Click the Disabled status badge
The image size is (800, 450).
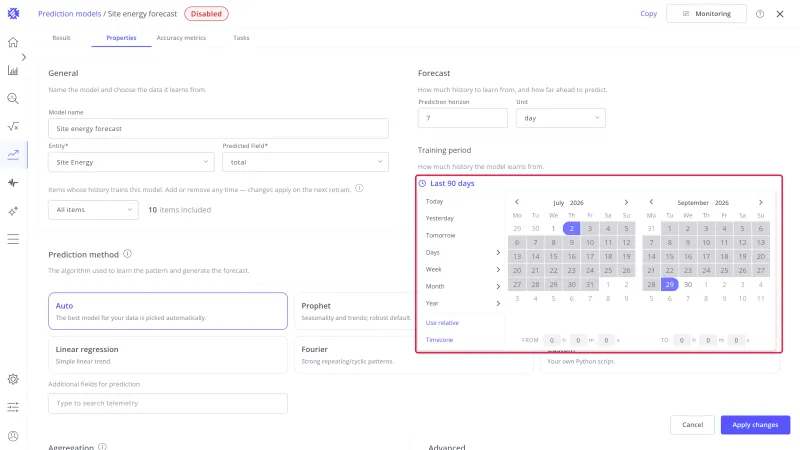(206, 14)
